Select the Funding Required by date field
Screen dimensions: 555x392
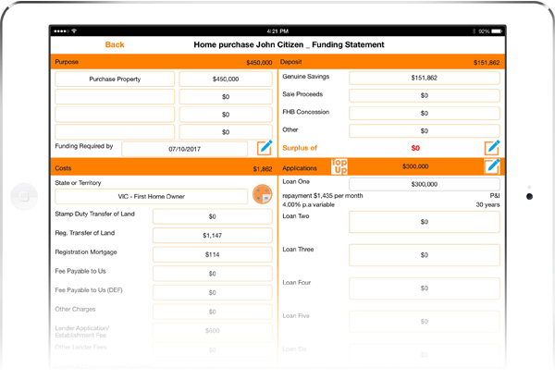point(184,149)
